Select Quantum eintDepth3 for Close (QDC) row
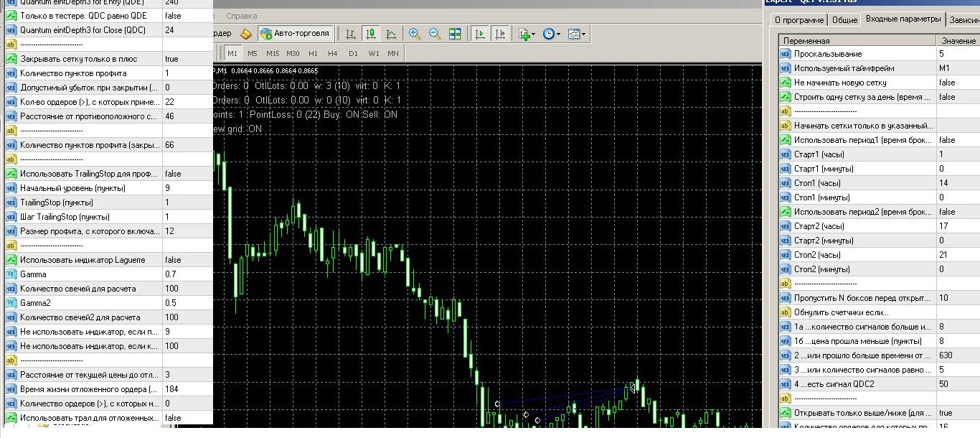 point(108,30)
